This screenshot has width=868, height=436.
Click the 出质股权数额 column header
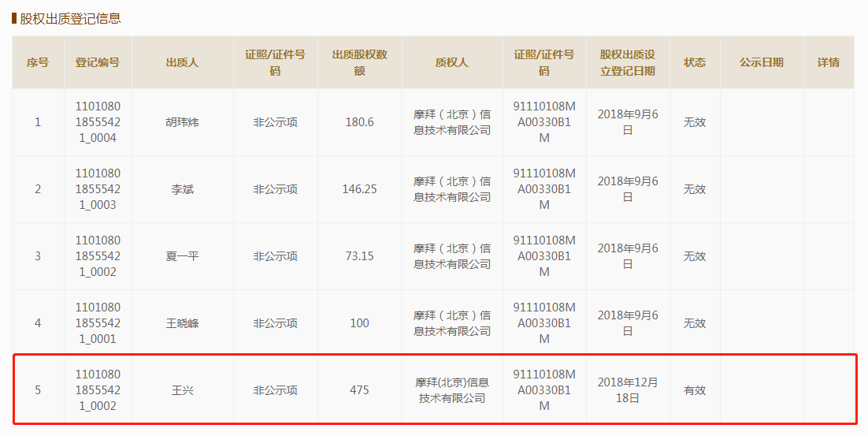[359, 62]
